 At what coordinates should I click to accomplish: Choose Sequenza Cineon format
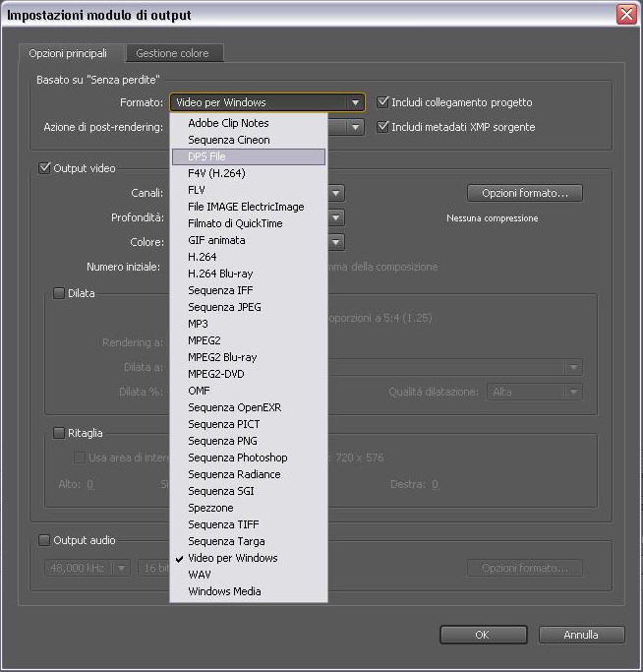pos(249,140)
